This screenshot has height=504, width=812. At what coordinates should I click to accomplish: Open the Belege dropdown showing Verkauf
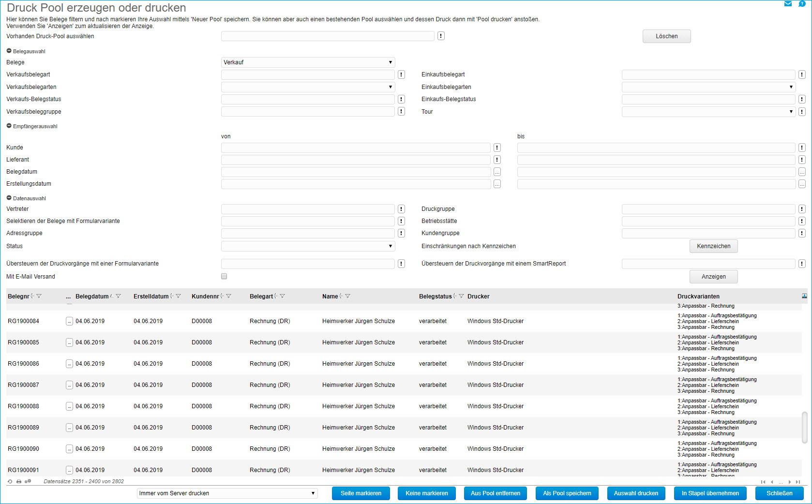(308, 62)
